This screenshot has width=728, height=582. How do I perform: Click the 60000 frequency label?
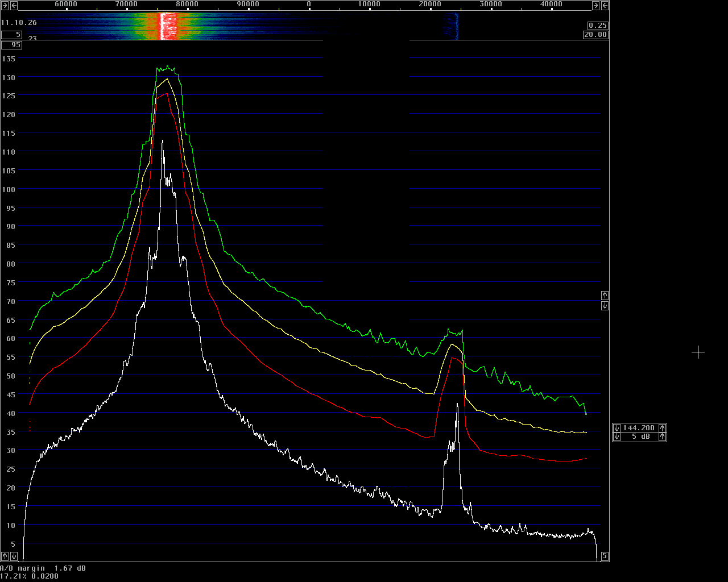[66, 4]
